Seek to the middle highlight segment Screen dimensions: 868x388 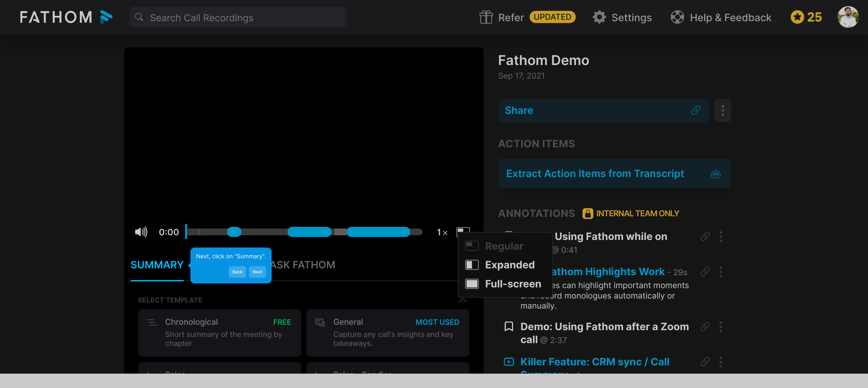(309, 232)
